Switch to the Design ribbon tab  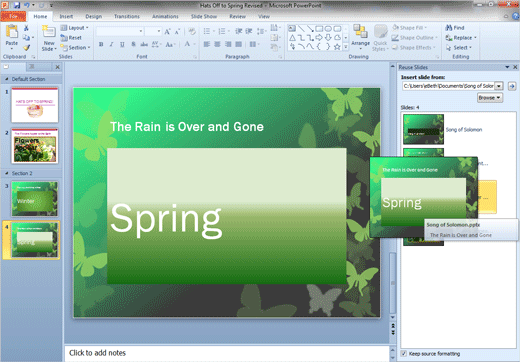94,16
